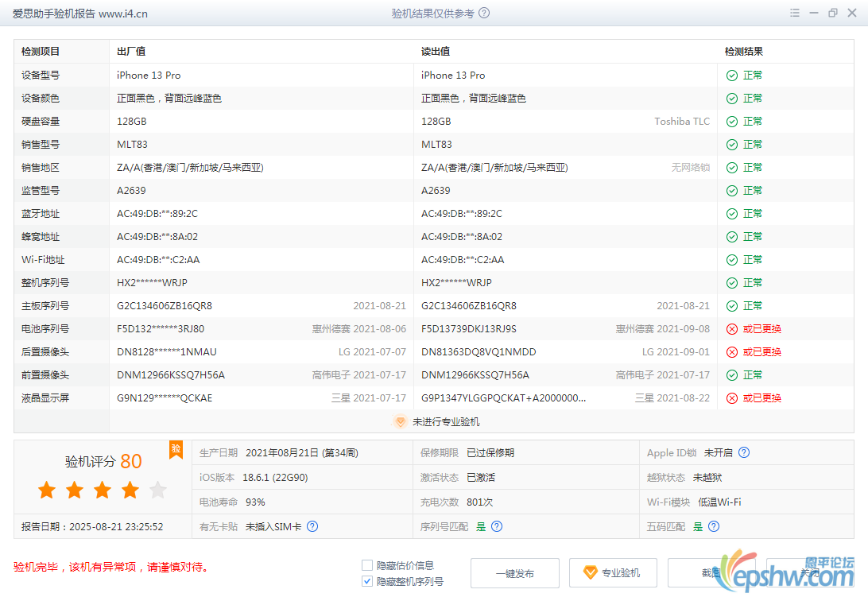Select the read rear camera serial DN81363DQ8VQ1NMDD

(x=479, y=352)
